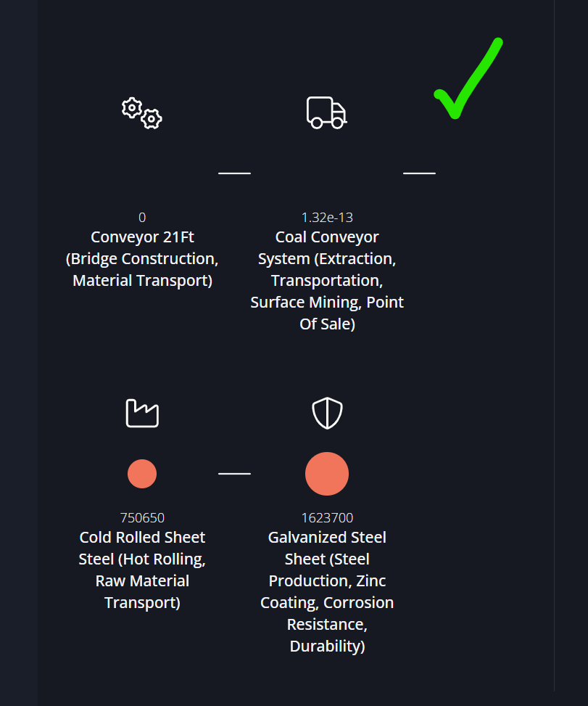Select the small orange circle valued 750650
The image size is (588, 706).
click(x=142, y=474)
